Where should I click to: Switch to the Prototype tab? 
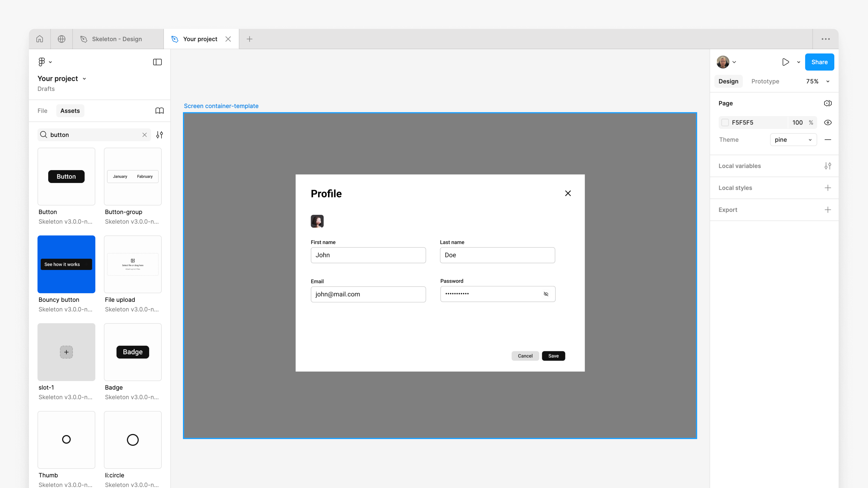(765, 82)
